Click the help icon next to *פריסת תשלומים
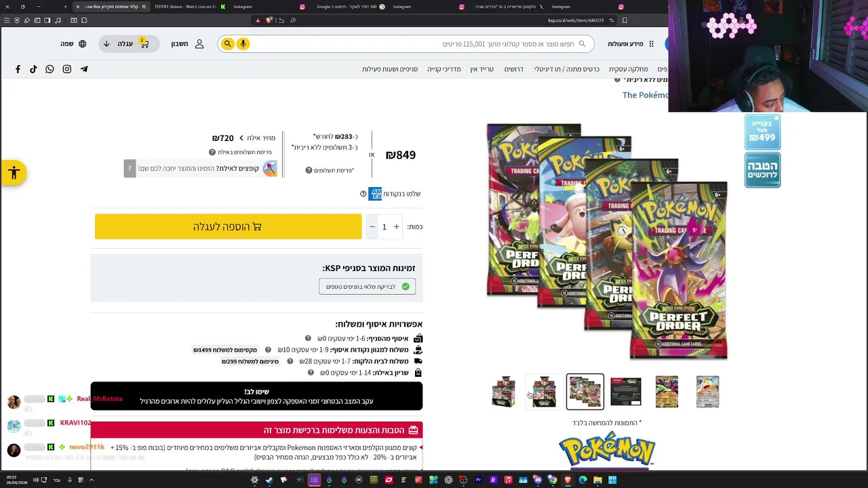The height and width of the screenshot is (488, 868). click(x=309, y=171)
